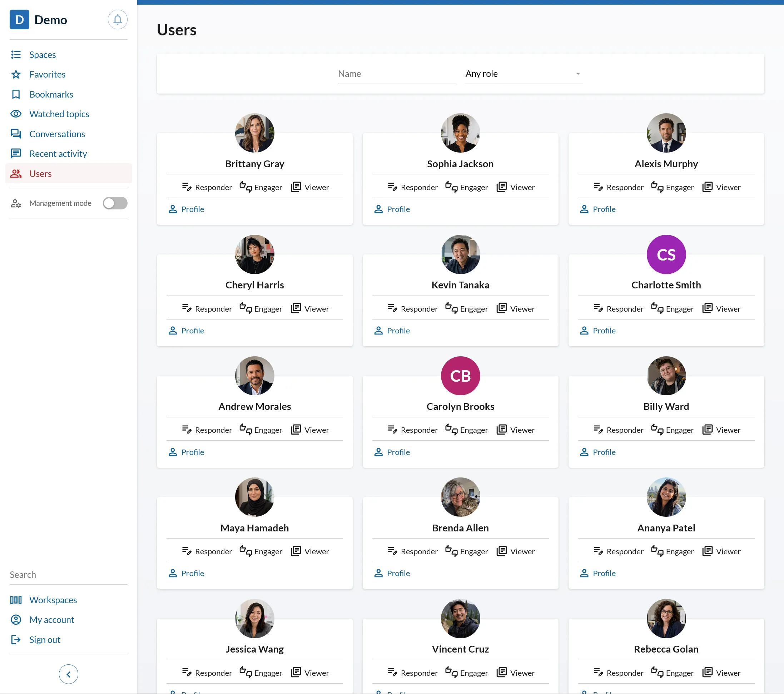Click profile person icon on Kevin Tanaka's card
Viewport: 784px width, 694px height.
378,330
